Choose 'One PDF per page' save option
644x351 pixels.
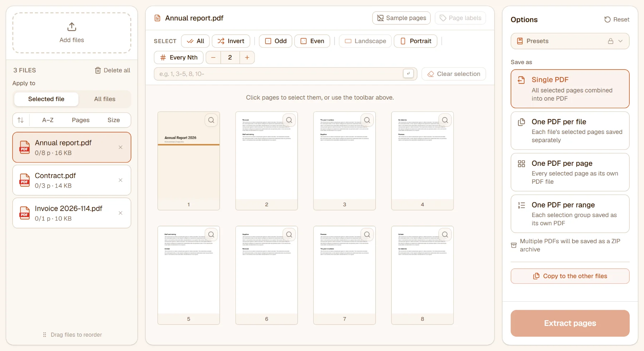(570, 172)
